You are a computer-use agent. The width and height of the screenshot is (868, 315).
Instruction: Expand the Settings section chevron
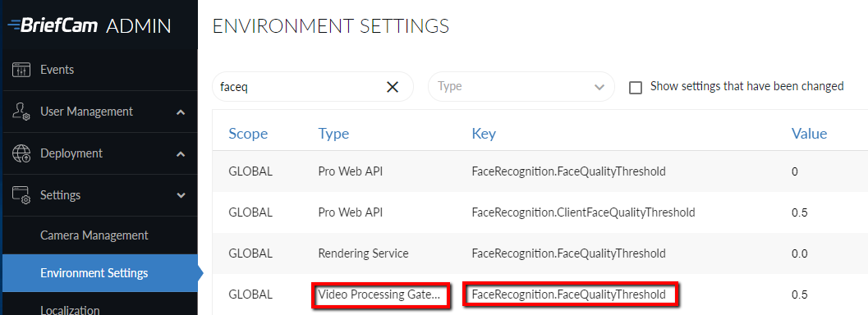(x=181, y=195)
